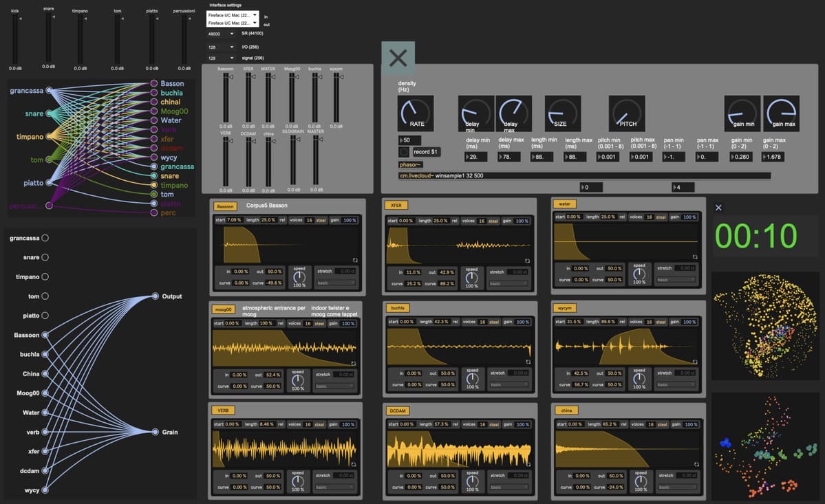Viewport: 825px width, 504px height.
Task: Click loop icon in china waveform display
Action: coord(696,464)
